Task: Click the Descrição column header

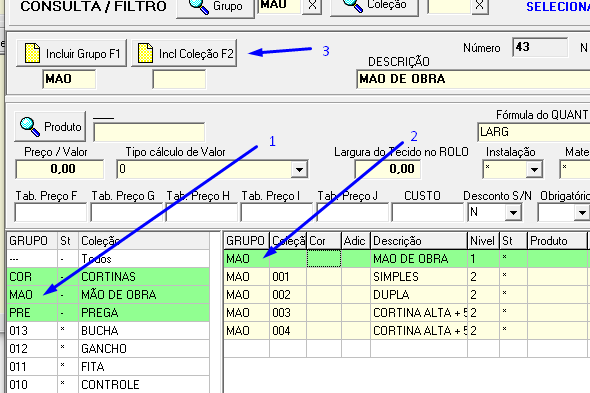Action: pos(419,241)
